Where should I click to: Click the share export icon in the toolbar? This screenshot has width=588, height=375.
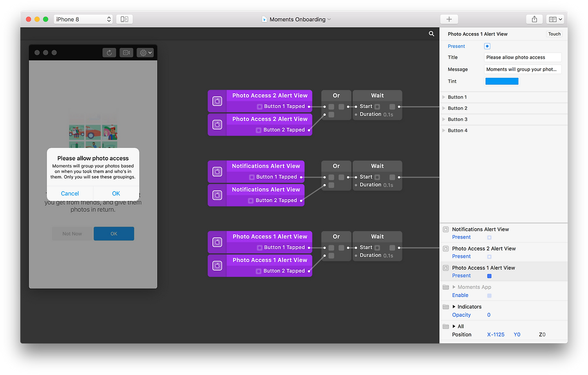tap(534, 19)
